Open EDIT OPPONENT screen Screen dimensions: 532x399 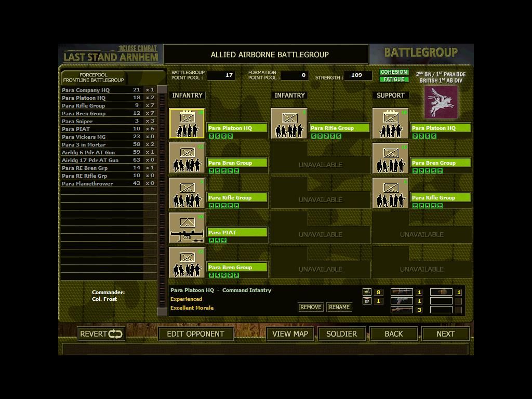(196, 334)
